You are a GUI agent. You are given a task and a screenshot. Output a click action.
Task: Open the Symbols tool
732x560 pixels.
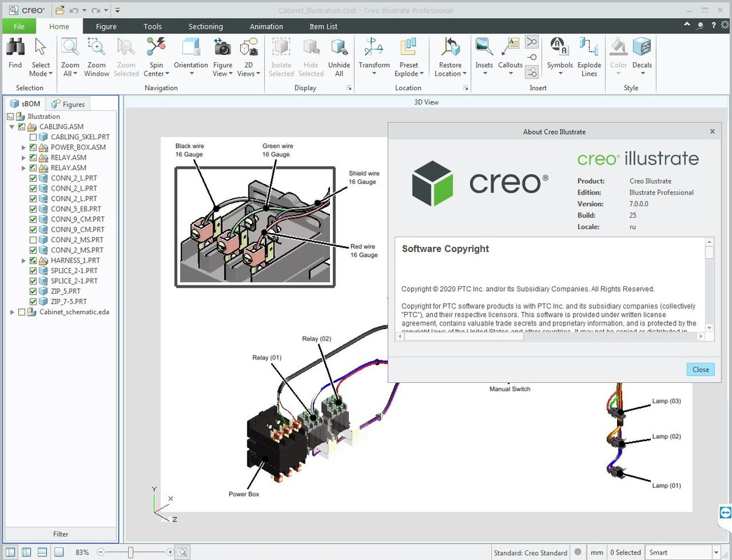coord(560,57)
